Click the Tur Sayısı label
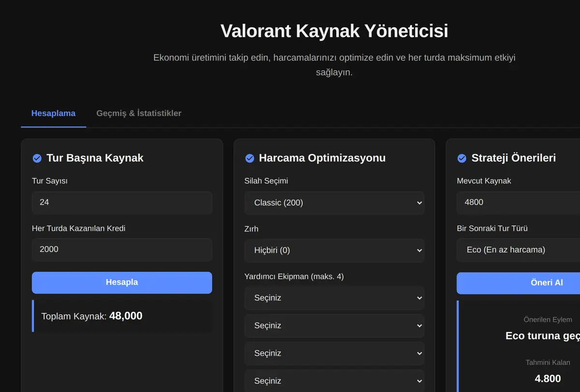 [50, 181]
